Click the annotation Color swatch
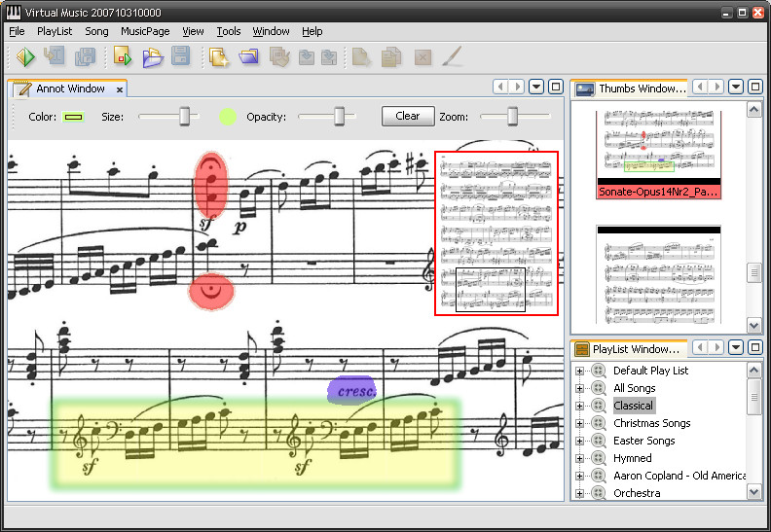Viewport: 771px width, 532px height. (x=73, y=117)
